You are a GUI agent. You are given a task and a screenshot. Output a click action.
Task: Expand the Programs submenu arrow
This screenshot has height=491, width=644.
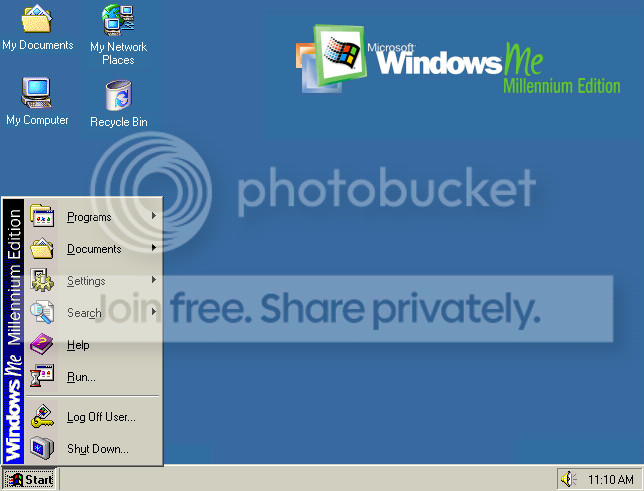[154, 216]
